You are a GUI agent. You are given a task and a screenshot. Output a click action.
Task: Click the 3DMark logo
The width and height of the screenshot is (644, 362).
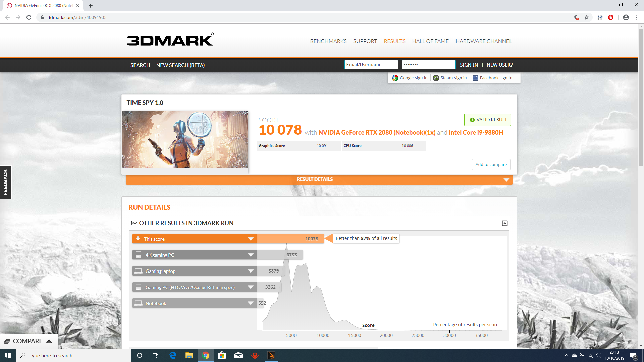click(x=170, y=40)
